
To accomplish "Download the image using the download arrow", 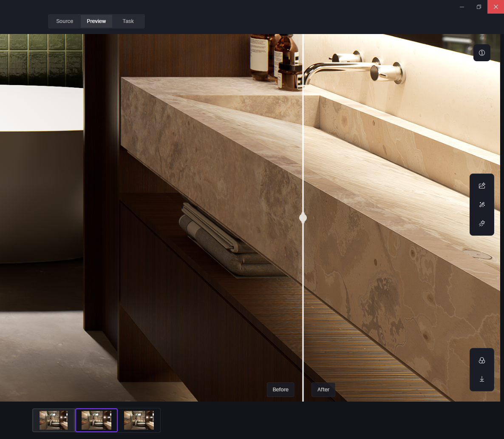I will coord(482,379).
